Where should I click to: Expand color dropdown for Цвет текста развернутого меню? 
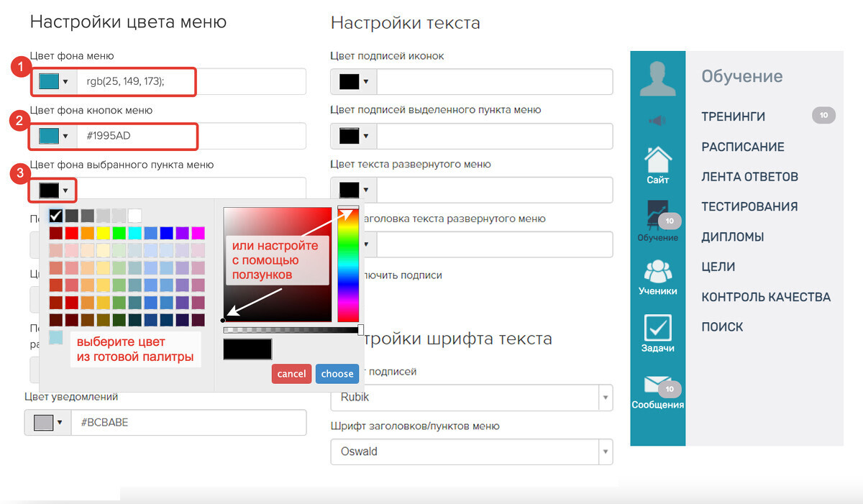354,190
